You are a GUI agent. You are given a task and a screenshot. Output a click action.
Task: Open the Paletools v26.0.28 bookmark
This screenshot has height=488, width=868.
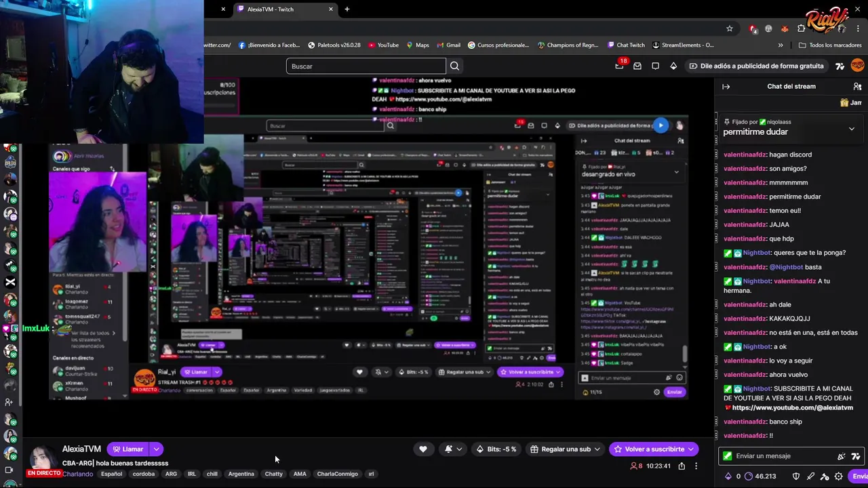click(334, 45)
